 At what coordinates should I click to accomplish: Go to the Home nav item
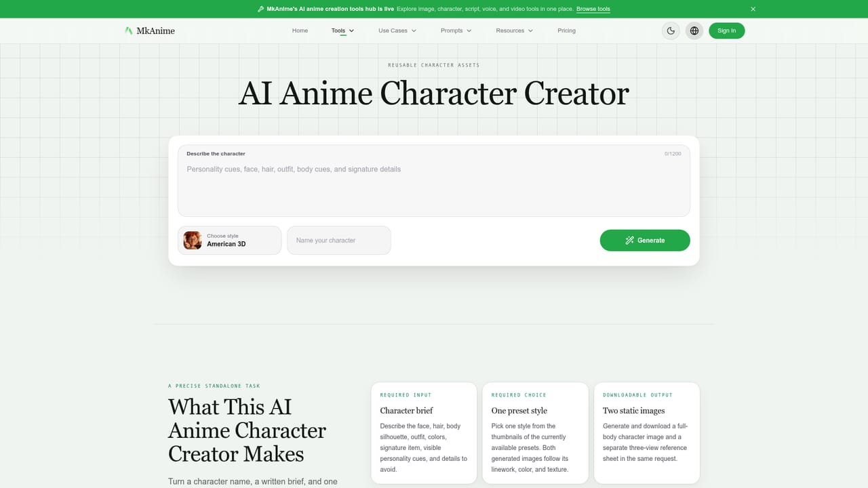300,30
